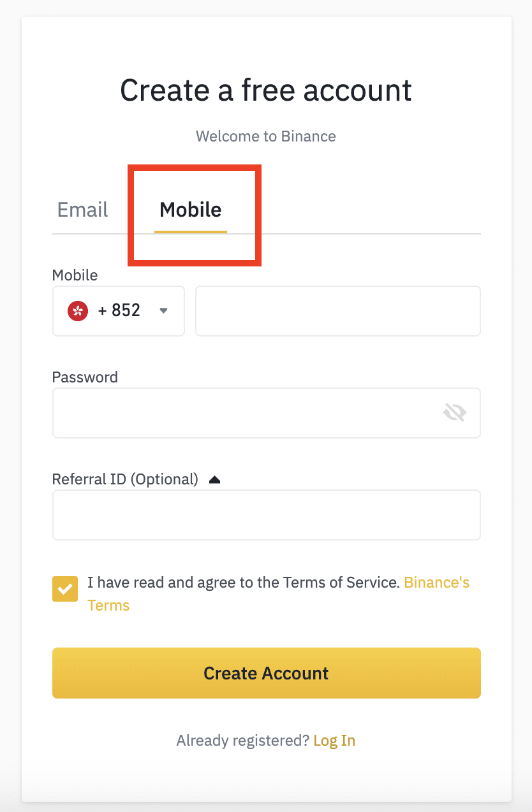Click the Hong Kong flag icon
532x812 pixels.
pos(78,311)
